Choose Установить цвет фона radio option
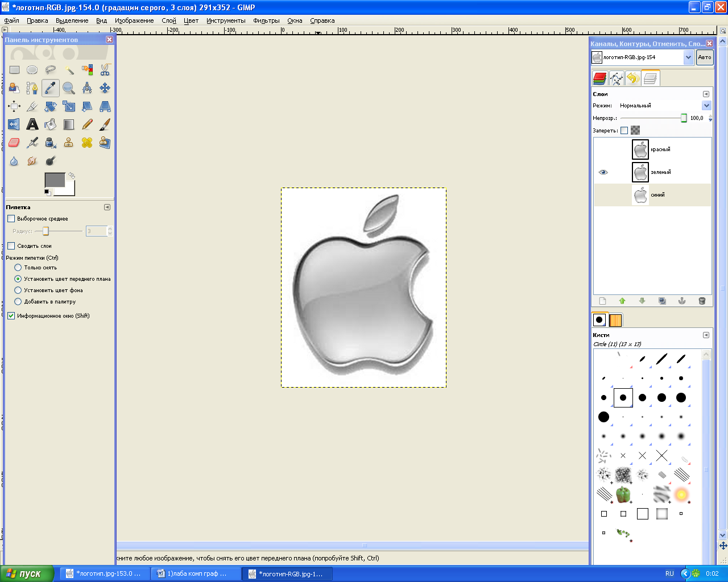This screenshot has height=582, width=728. (x=18, y=290)
